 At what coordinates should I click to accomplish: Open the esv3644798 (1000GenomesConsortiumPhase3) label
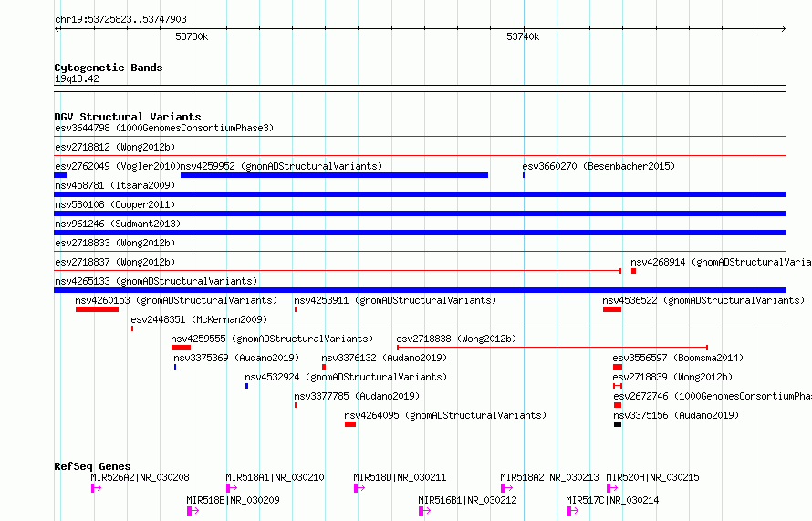coord(164,128)
